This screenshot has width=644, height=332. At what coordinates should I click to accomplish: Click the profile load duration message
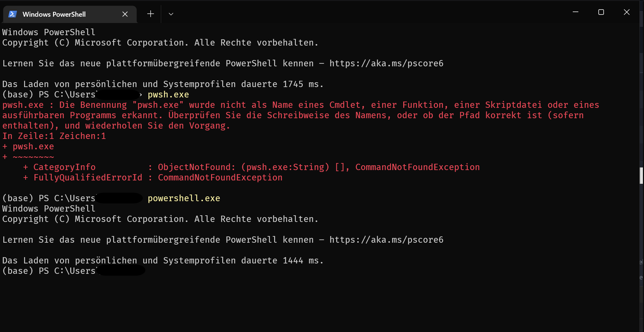162,84
